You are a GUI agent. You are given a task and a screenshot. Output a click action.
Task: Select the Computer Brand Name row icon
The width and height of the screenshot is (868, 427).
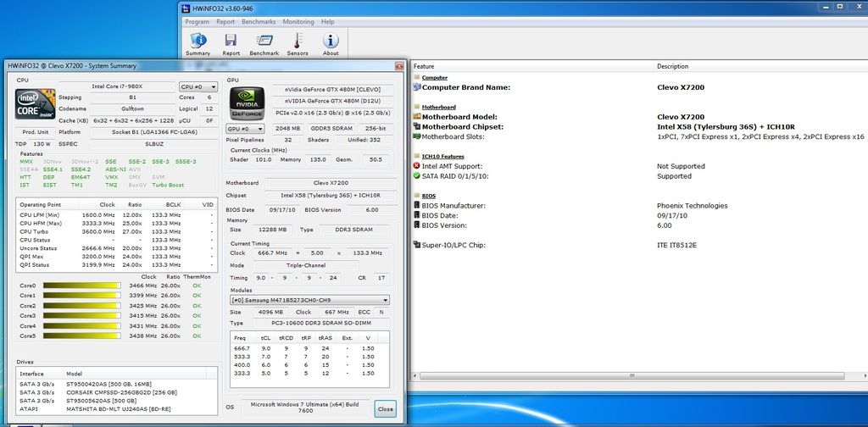pyautogui.click(x=417, y=87)
